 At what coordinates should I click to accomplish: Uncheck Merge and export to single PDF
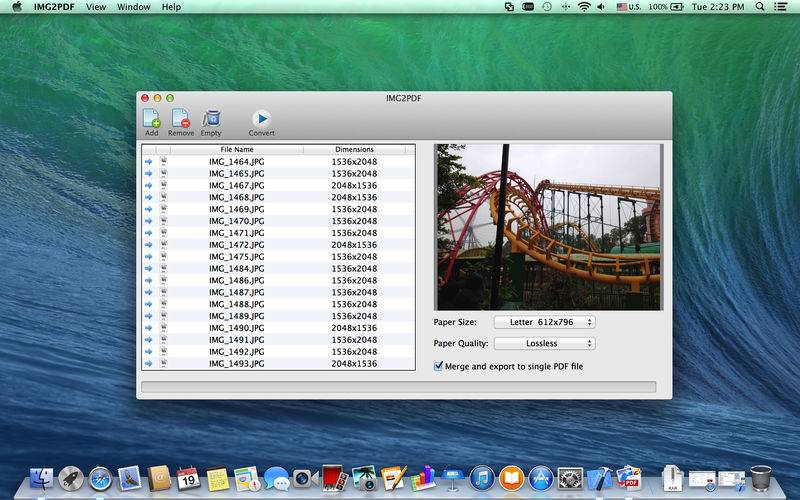click(438, 366)
